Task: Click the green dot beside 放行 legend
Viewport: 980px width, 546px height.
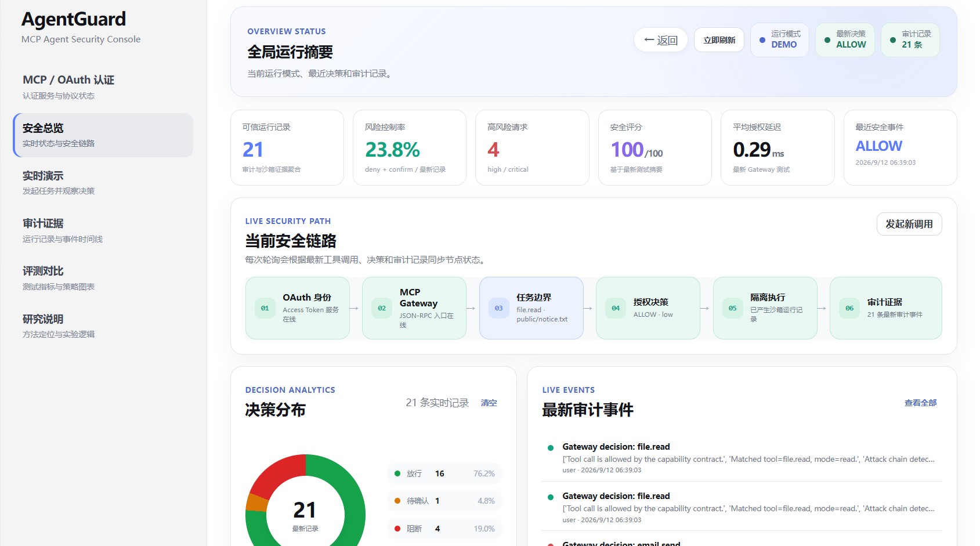Action: pyautogui.click(x=397, y=473)
